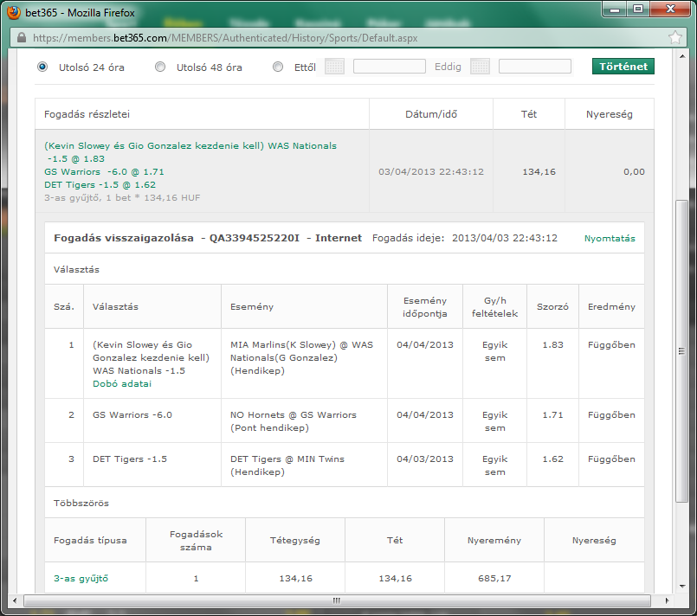Focus the Ettől start date field
The height and width of the screenshot is (616, 697).
coord(390,67)
